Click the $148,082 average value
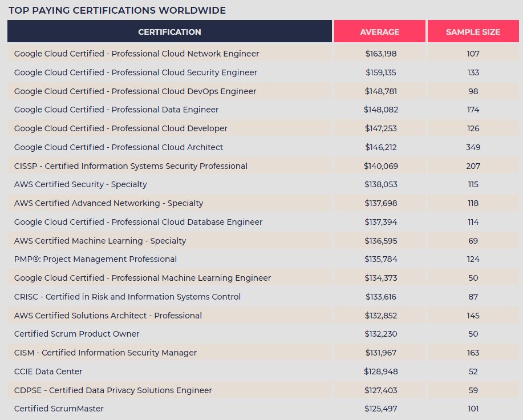 (x=380, y=110)
